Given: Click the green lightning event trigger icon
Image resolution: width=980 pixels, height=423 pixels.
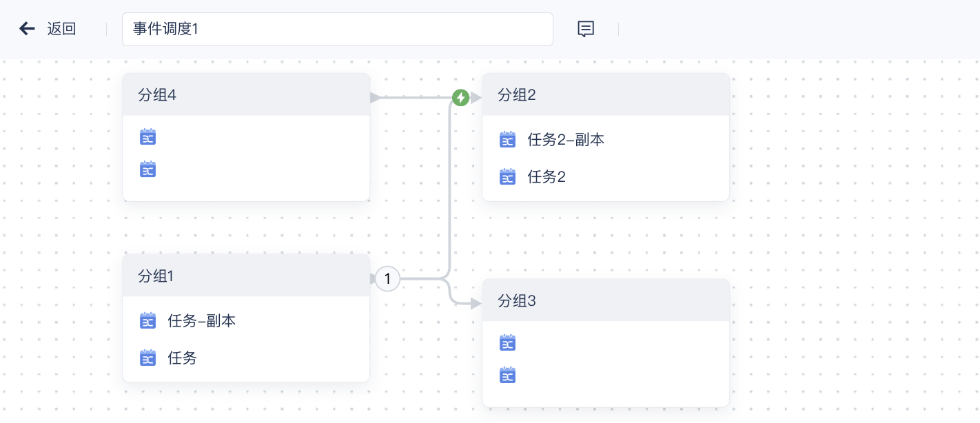Looking at the screenshot, I should [x=460, y=98].
